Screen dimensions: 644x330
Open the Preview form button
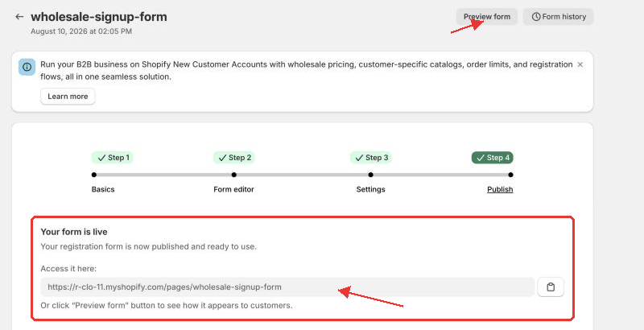pyautogui.click(x=487, y=17)
